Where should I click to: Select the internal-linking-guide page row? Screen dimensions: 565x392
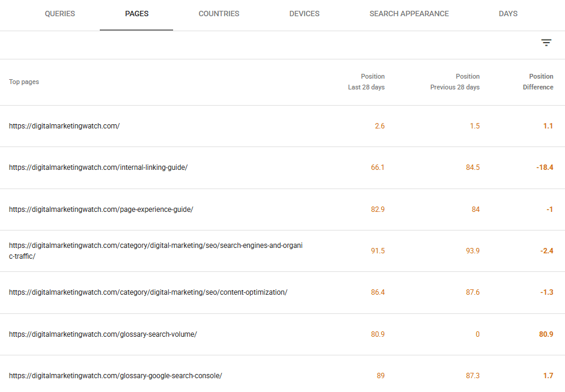click(x=282, y=167)
